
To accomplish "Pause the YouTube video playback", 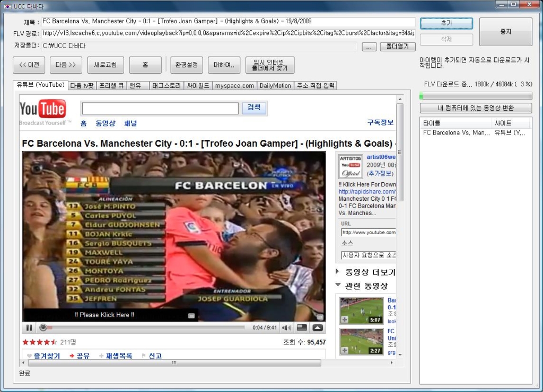I will (29, 327).
